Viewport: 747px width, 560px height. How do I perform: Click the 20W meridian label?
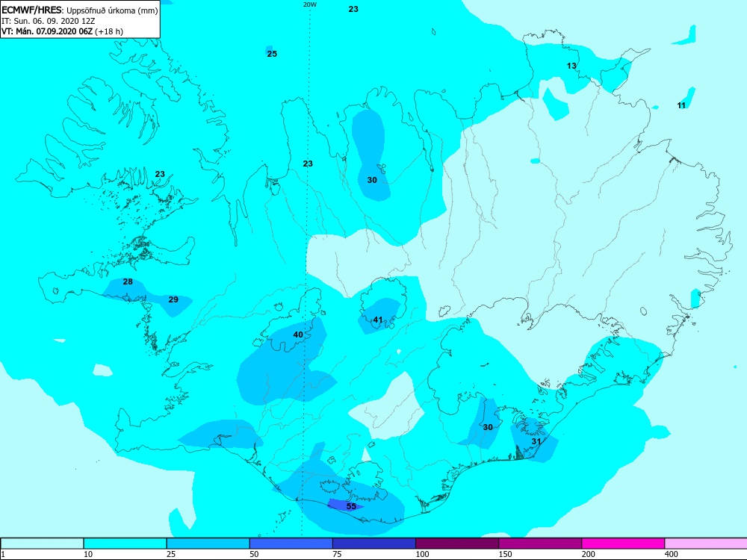[310, 4]
